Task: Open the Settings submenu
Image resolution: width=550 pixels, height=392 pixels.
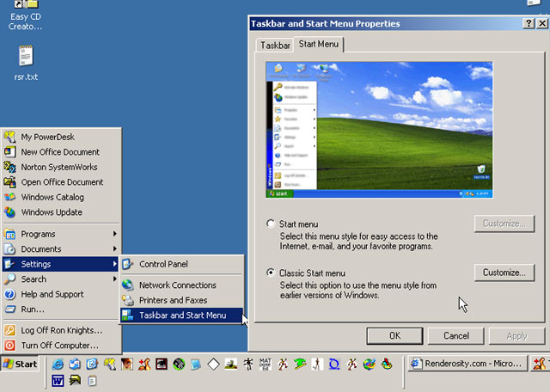Action: (x=61, y=264)
